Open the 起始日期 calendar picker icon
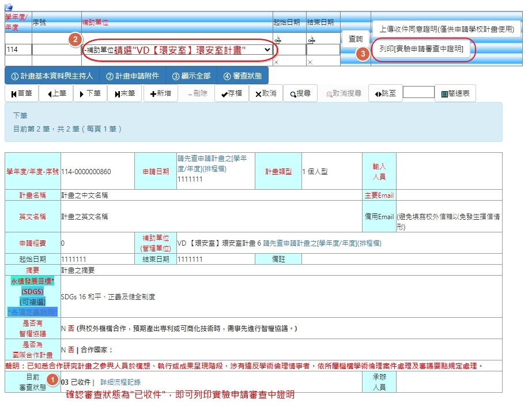The image size is (532, 406). (x=277, y=40)
